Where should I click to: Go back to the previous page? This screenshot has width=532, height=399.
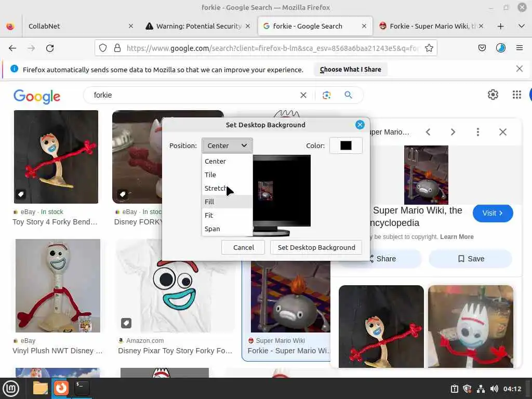[12, 48]
